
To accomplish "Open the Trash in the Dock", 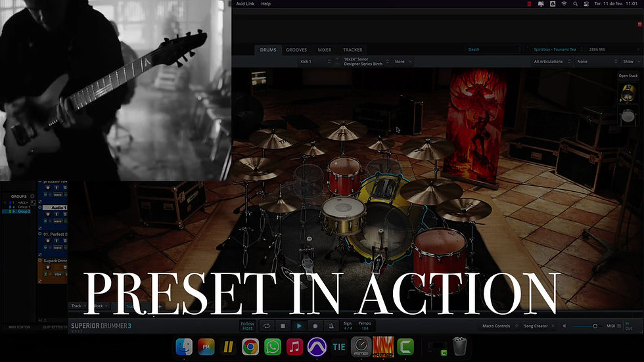I will 459,347.
